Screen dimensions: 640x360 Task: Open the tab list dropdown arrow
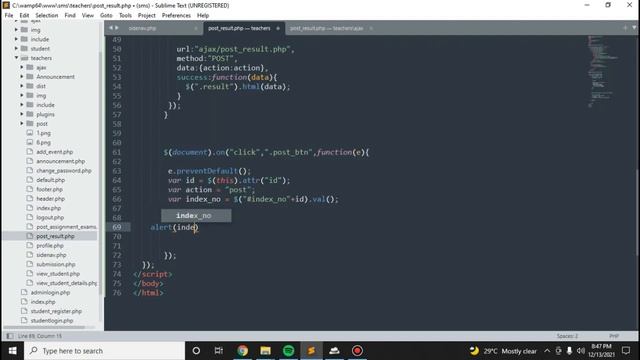(x=634, y=28)
